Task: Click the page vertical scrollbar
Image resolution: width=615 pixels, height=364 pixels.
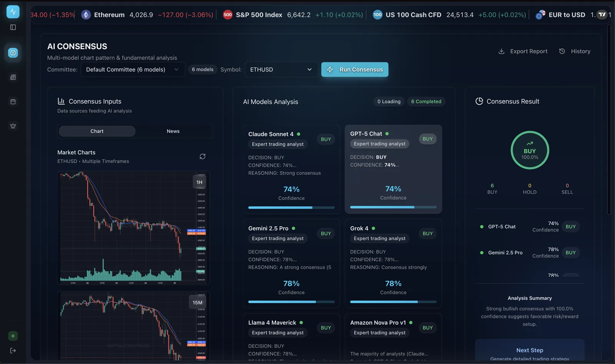Action: (609, 119)
